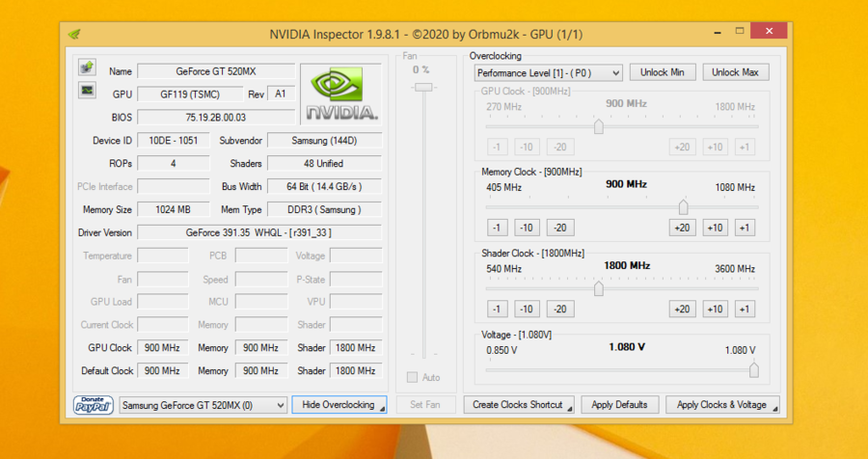This screenshot has width=868, height=459.
Task: Click the NVIDIA logo image
Action: tap(341, 94)
